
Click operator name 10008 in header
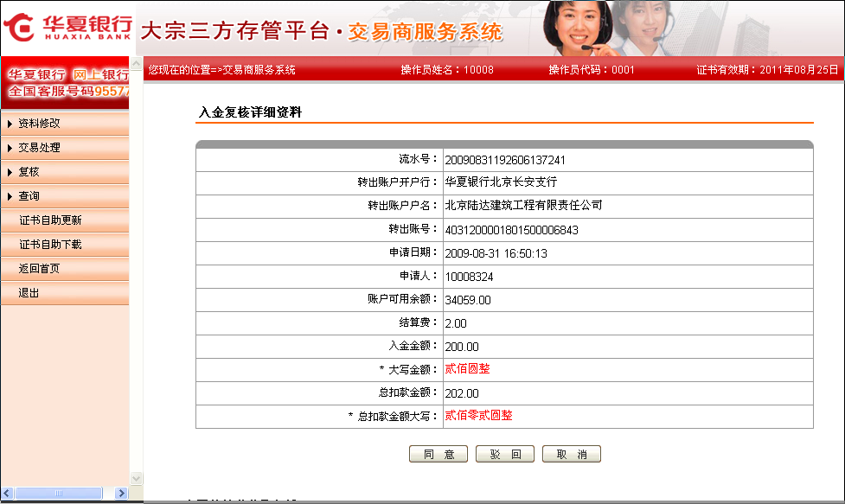tap(478, 70)
